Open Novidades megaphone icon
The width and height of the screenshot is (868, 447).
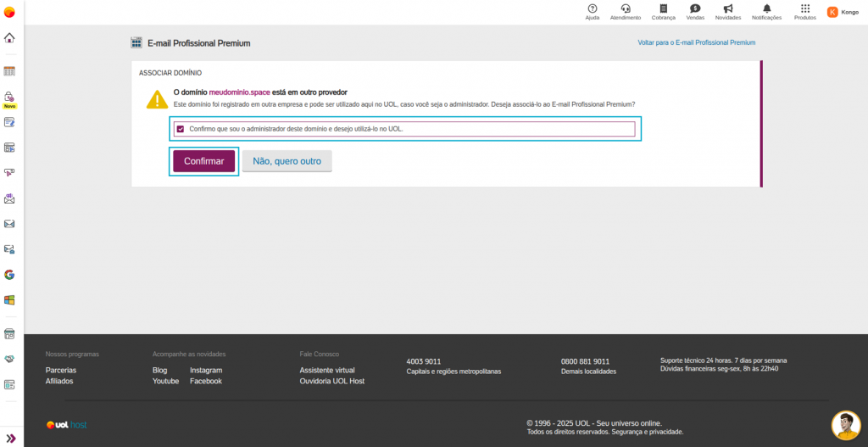[x=728, y=12]
